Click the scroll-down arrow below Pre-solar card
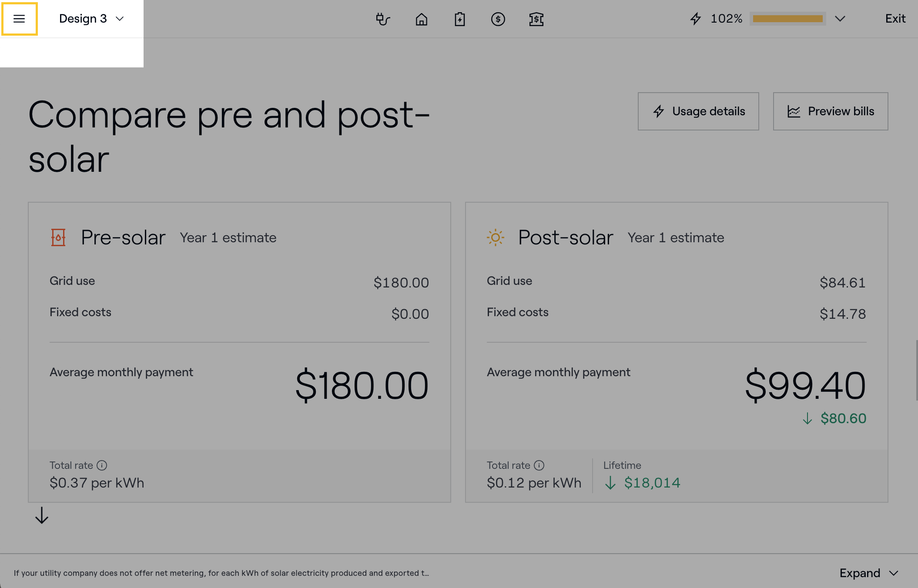The width and height of the screenshot is (918, 588). click(x=42, y=515)
